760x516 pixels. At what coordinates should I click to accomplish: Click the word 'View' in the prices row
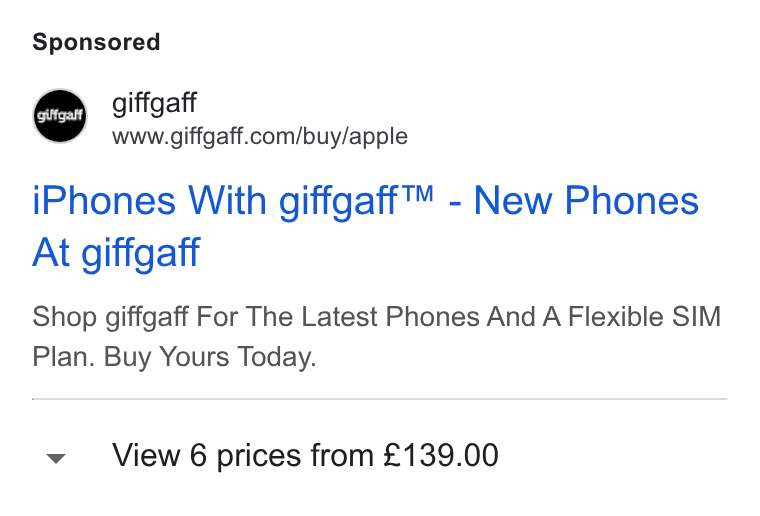click(146, 455)
